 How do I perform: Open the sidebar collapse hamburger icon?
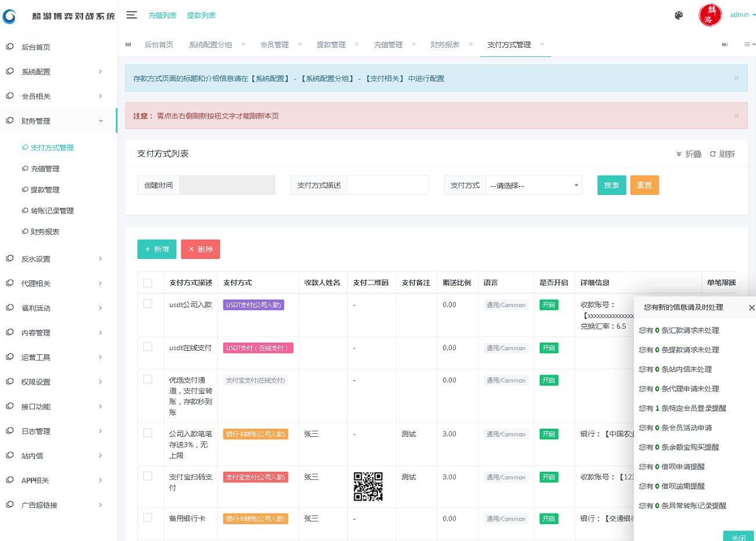coord(131,15)
